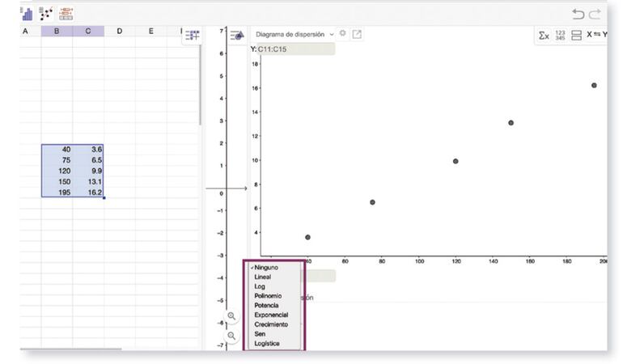Choose Lineal regression model

point(273,277)
